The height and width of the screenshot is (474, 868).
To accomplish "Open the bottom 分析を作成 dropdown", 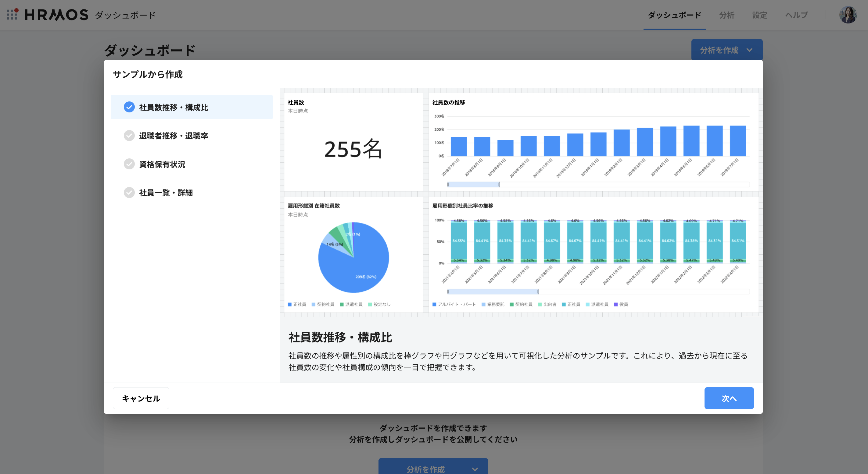I will pyautogui.click(x=433, y=468).
